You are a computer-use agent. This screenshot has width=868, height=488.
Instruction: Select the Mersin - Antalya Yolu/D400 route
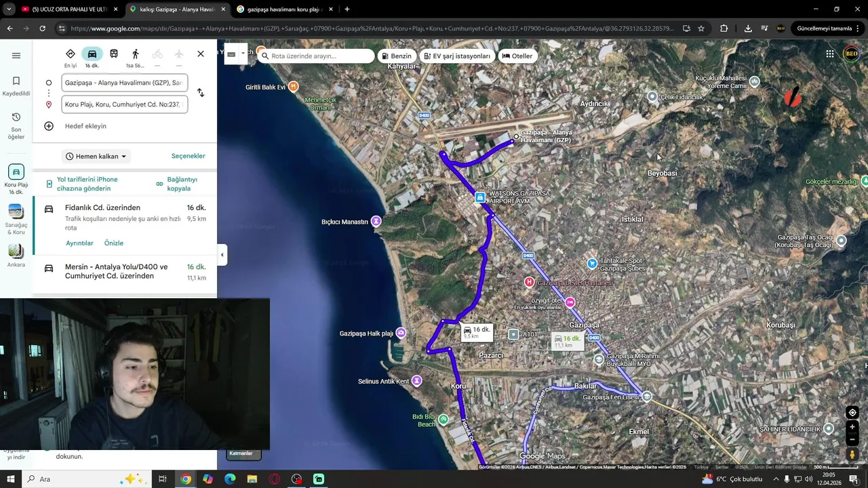coord(125,272)
